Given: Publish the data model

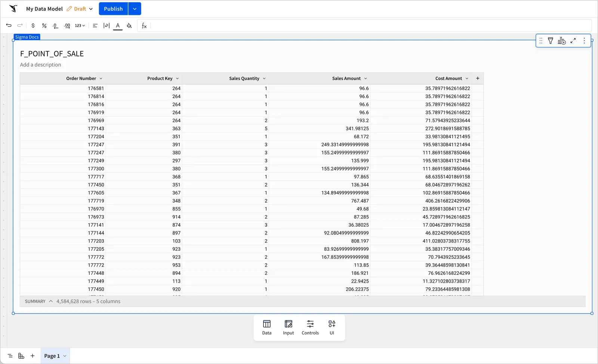Looking at the screenshot, I should point(113,9).
